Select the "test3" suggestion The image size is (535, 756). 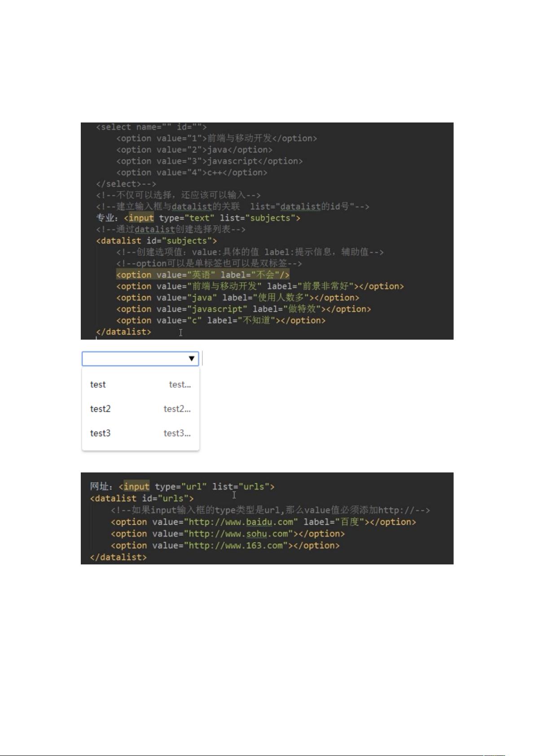140,433
